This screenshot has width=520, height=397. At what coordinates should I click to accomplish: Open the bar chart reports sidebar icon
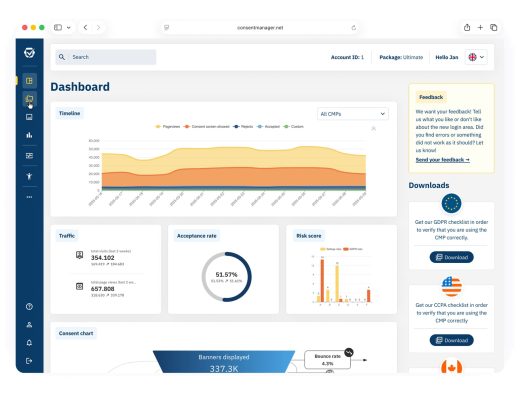(29, 135)
